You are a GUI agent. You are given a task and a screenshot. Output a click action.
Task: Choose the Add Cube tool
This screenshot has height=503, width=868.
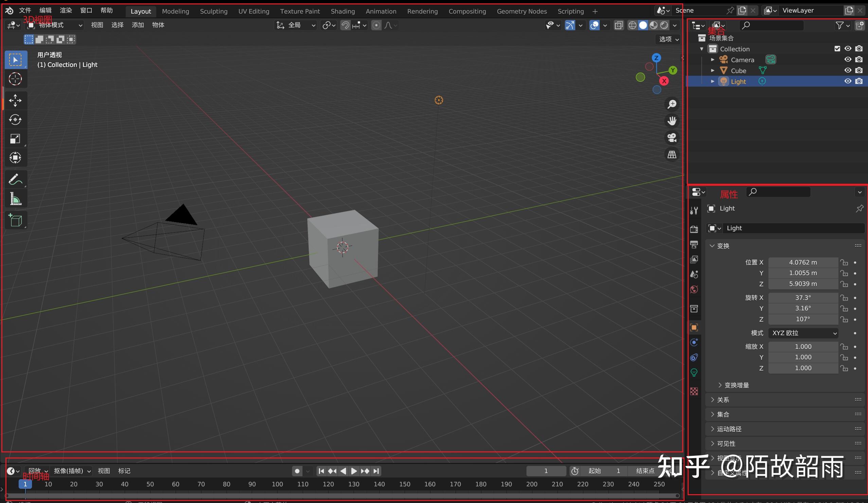pyautogui.click(x=15, y=220)
